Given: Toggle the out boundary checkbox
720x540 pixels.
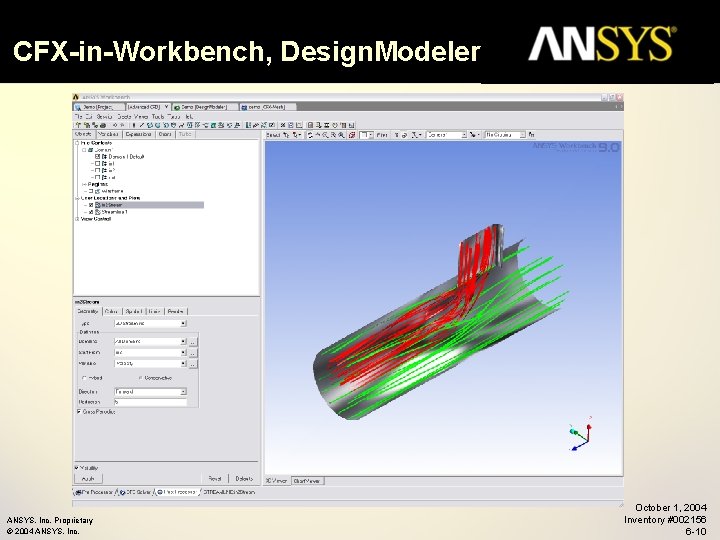Looking at the screenshot, I should pos(97,177).
